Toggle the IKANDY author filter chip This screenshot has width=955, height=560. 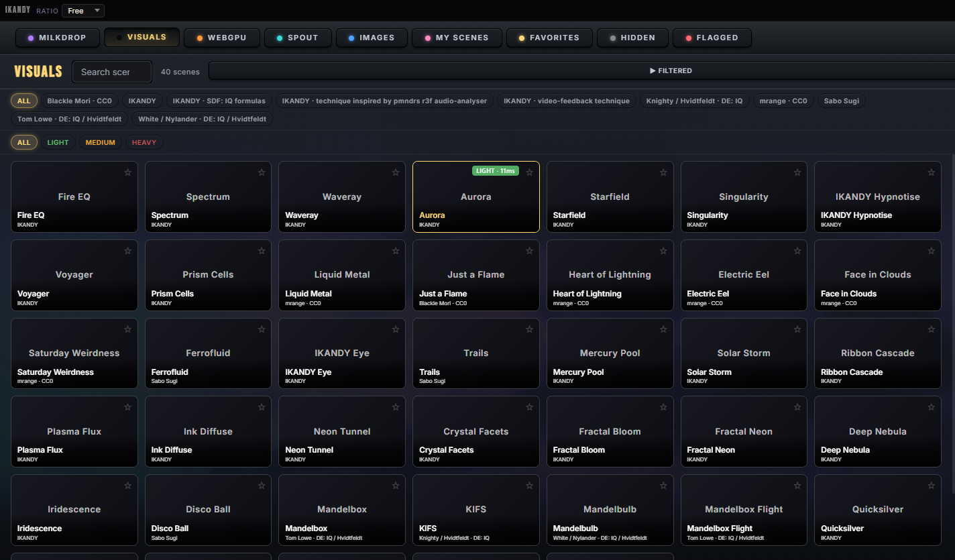click(x=142, y=101)
